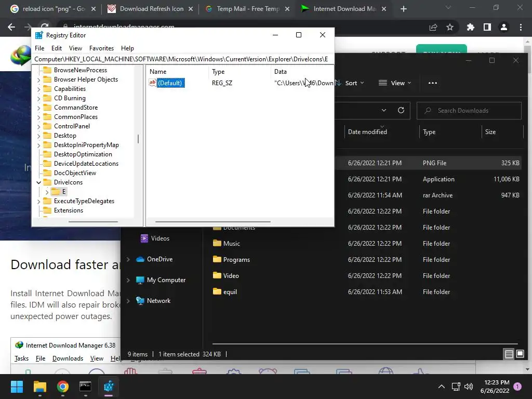Open File Explorer from taskbar
The image size is (532, 399).
click(39, 387)
